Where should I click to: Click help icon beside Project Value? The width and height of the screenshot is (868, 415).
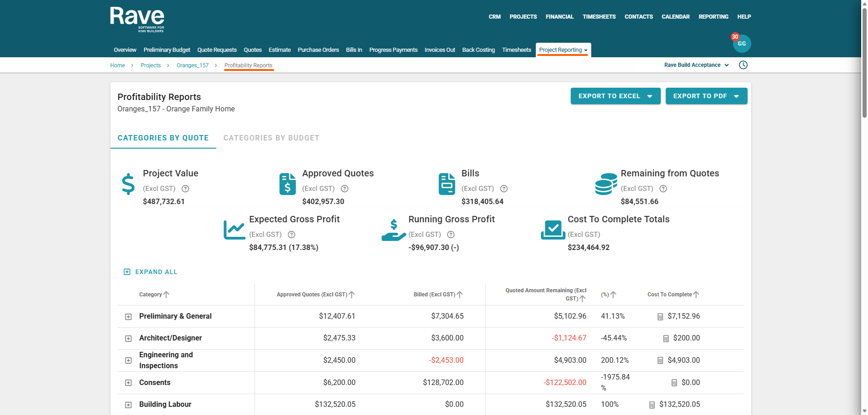[x=185, y=189]
